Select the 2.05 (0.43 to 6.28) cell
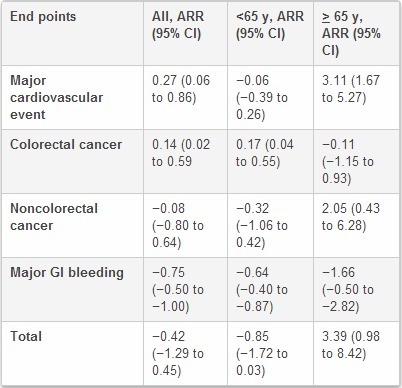Image resolution: width=402 pixels, height=388 pixels. (356, 225)
